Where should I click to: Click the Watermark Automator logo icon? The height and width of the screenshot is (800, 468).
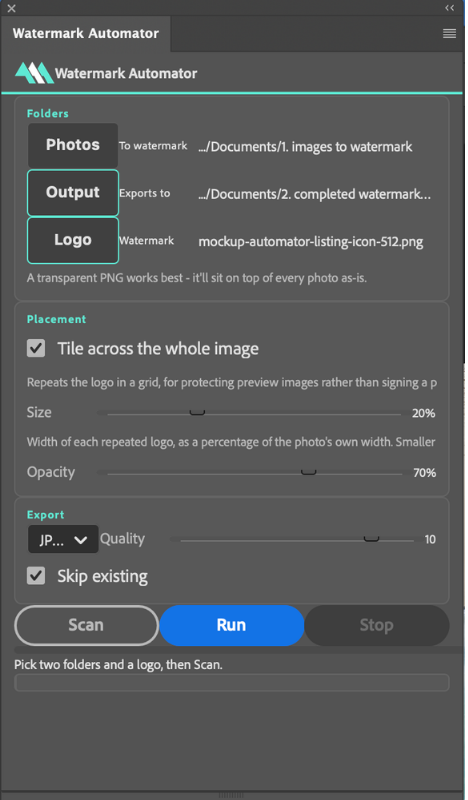pos(35,73)
